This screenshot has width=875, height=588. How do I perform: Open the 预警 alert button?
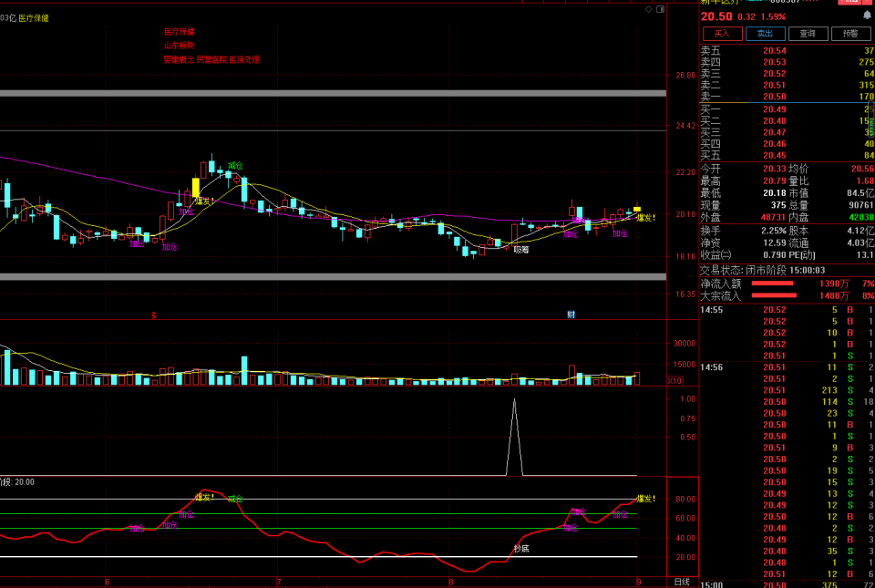(850, 34)
